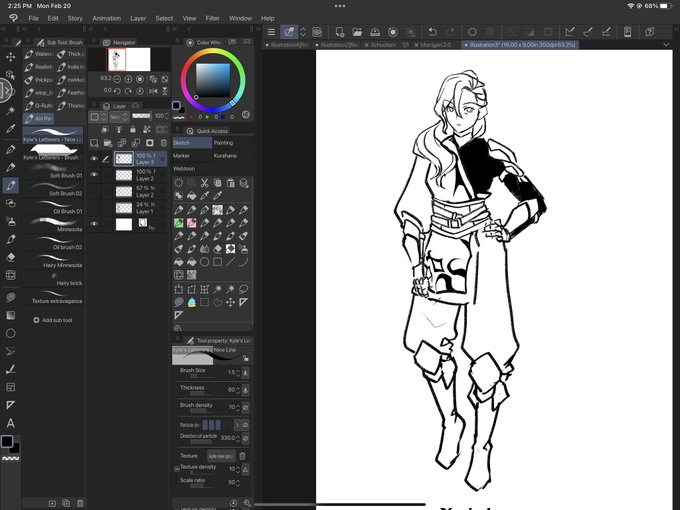Select the Text tool
The height and width of the screenshot is (510, 680).
point(10,423)
